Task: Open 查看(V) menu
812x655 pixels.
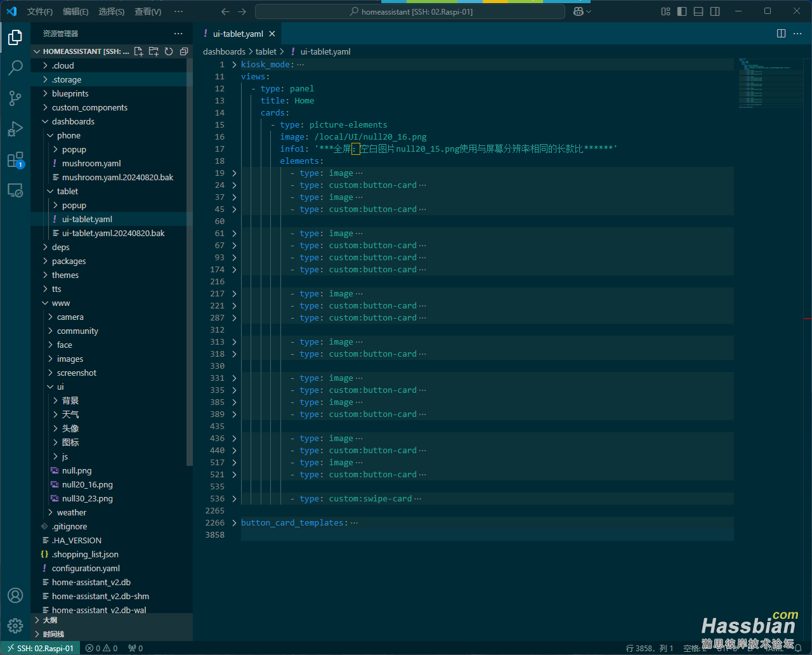Action: (x=148, y=11)
